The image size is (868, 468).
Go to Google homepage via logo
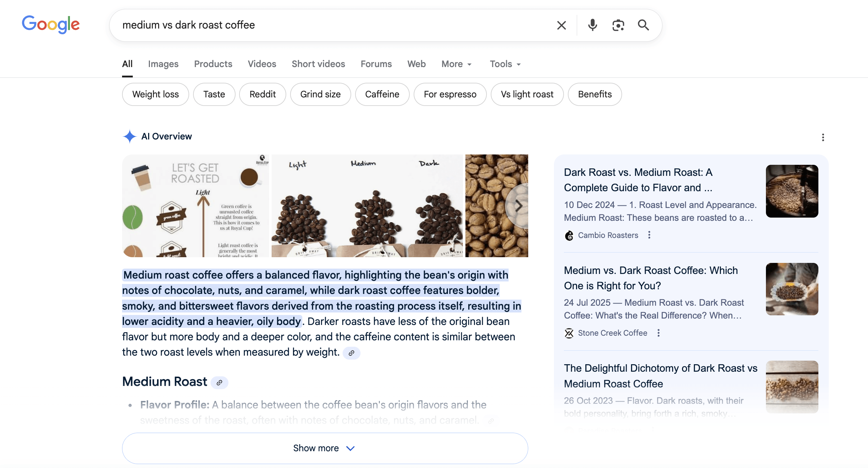pos(51,25)
